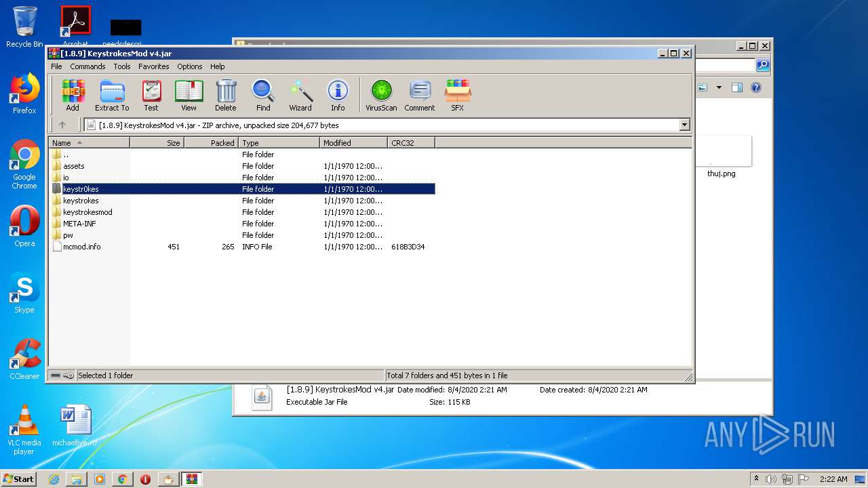Image resolution: width=868 pixels, height=488 pixels.
Task: Select the keystrokesmod folder
Action: pos(242,212)
